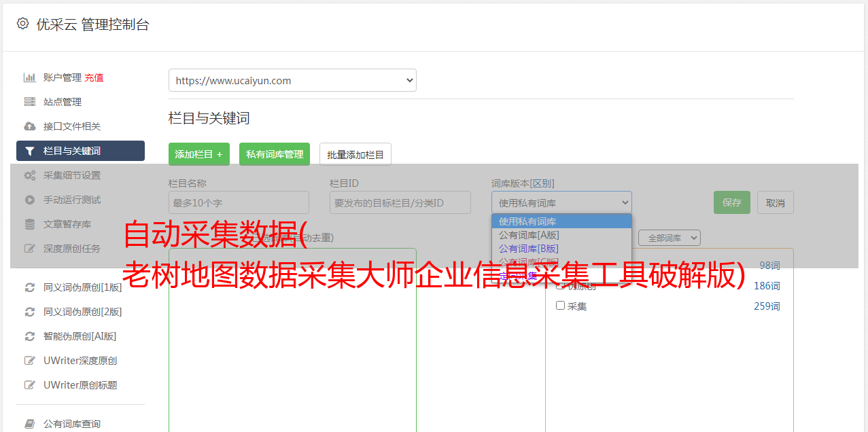Click inside the green-bordered keyword text area
This screenshot has height=432, width=868.
(x=292, y=340)
